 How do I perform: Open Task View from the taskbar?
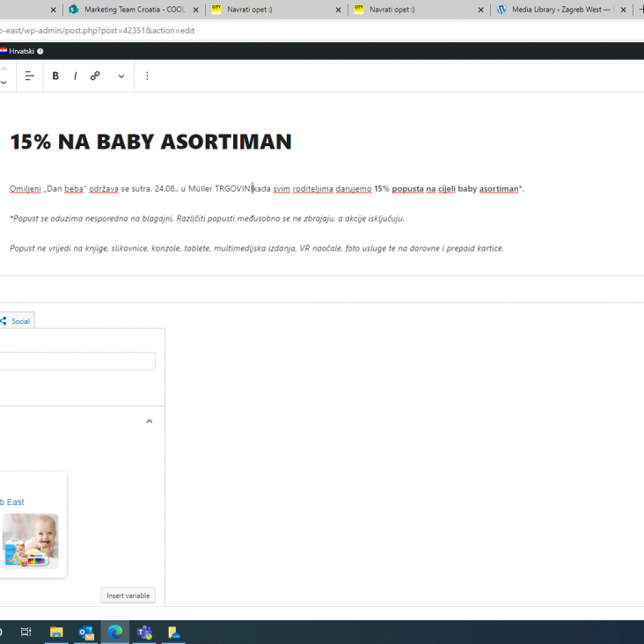click(x=26, y=632)
